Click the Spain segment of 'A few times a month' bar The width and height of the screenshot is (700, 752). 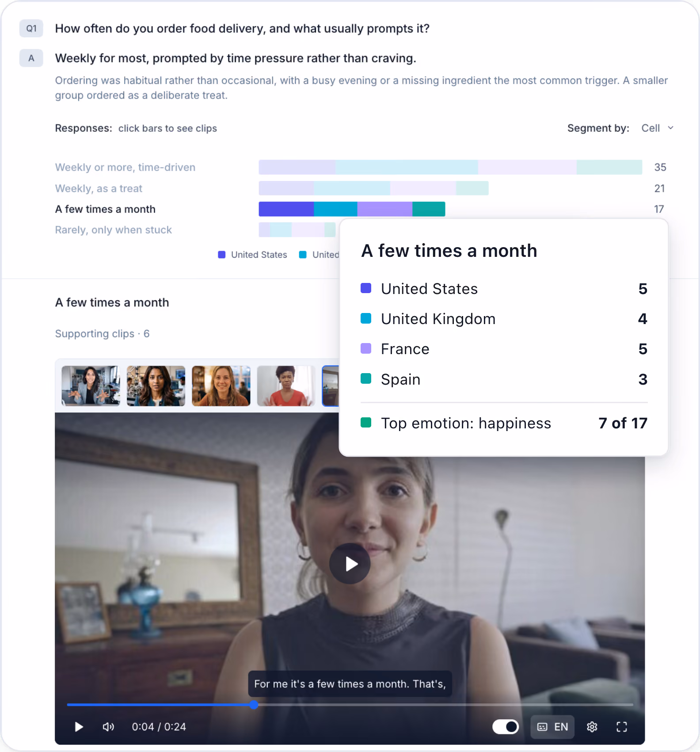click(x=429, y=209)
